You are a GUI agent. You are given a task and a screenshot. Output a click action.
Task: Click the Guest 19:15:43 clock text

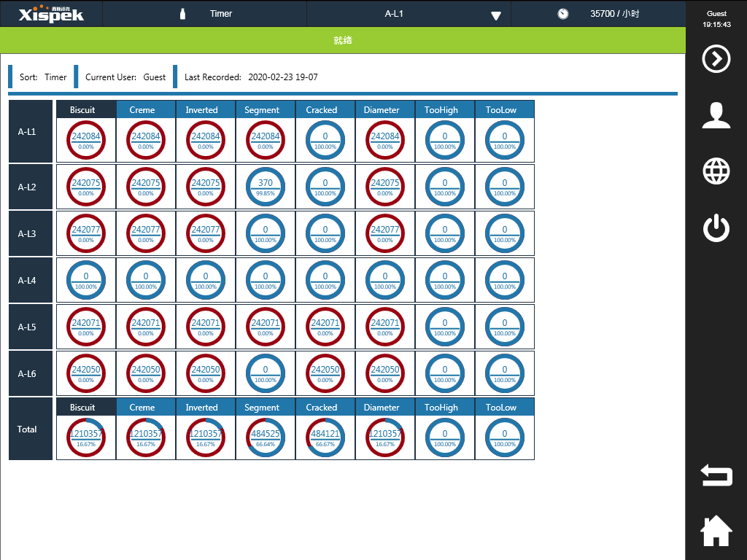coord(716,19)
